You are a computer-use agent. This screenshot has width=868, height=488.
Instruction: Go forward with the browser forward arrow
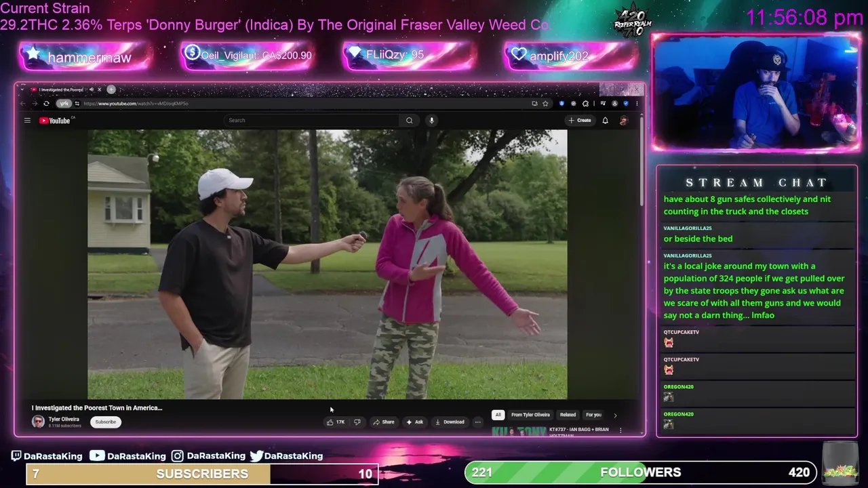(35, 104)
